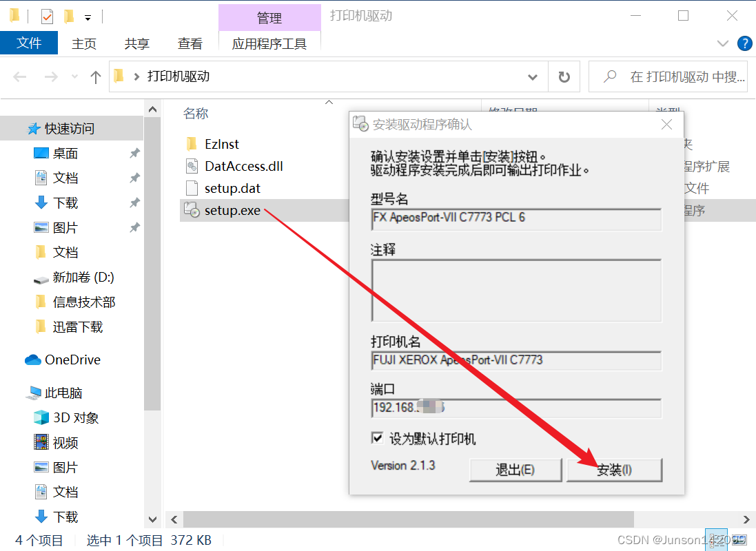756x551 pixels.
Task: Go back with the left arrow
Action: click(20, 76)
